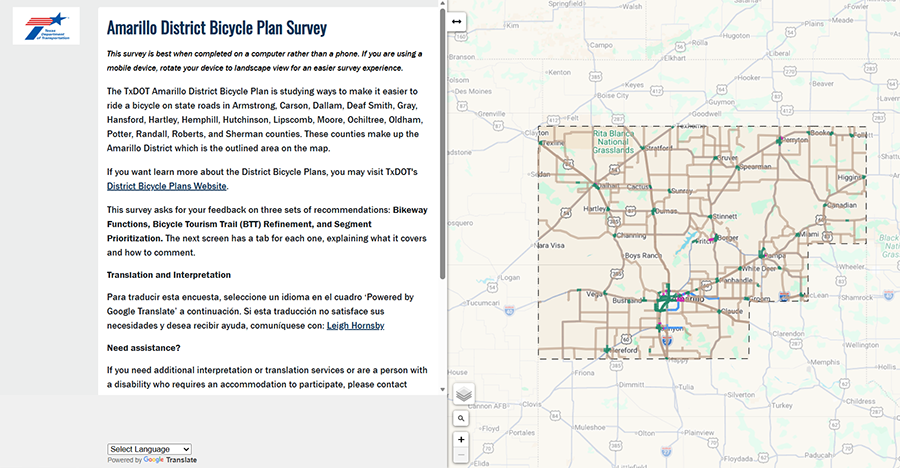Click the Claude label on the map
The width and height of the screenshot is (900, 468).
(x=732, y=311)
